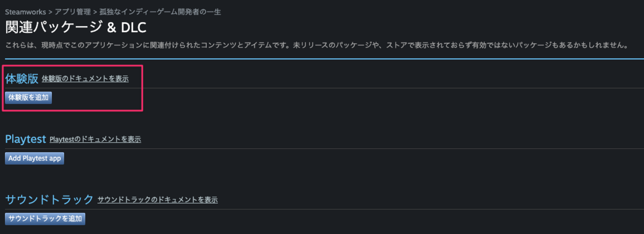Click the 体験版 section heading
This screenshot has width=644, height=234.
pos(22,79)
